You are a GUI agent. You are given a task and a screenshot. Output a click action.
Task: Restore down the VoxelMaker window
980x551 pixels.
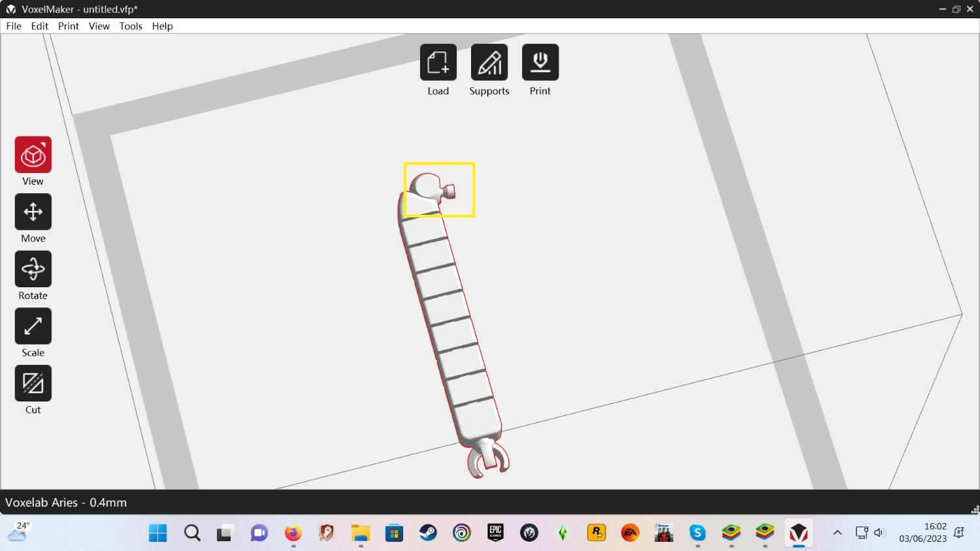[x=956, y=9]
